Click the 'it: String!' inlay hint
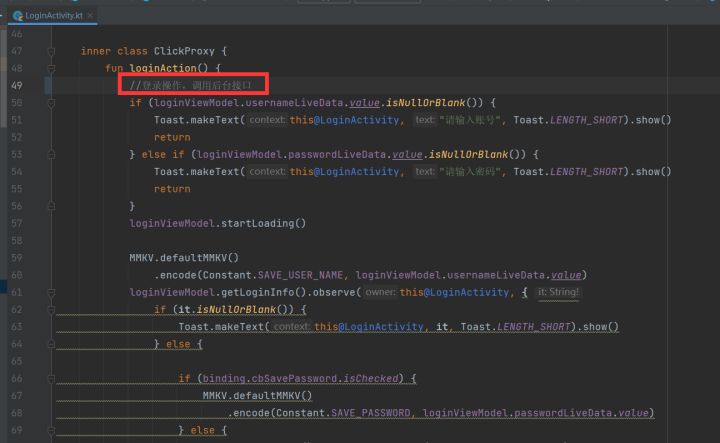The height and width of the screenshot is (443, 720). click(558, 292)
